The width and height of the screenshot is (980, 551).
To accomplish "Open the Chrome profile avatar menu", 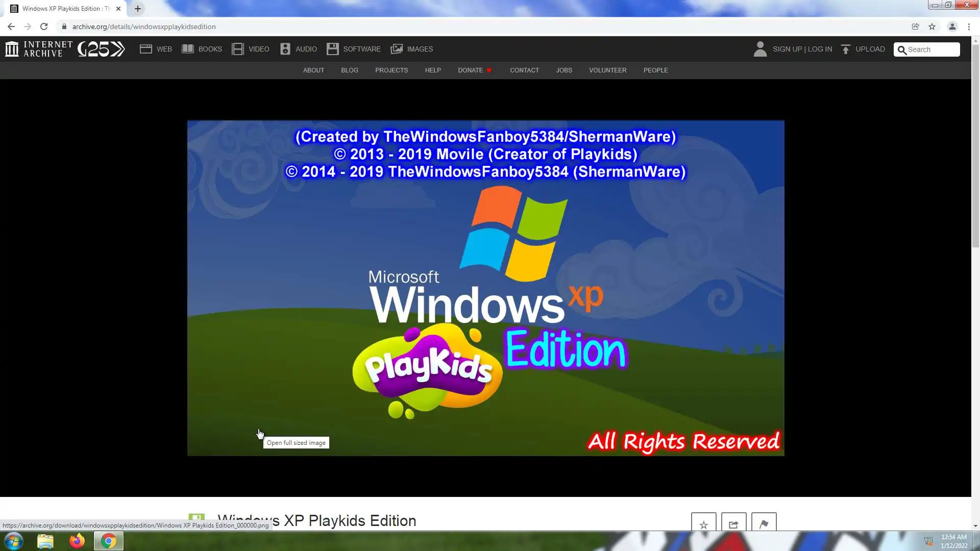I will tap(952, 27).
